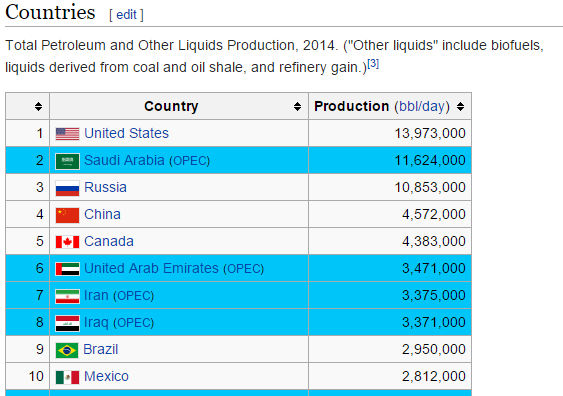Open the United States article link
Image resolution: width=563 pixels, height=396 pixels.
coord(126,133)
